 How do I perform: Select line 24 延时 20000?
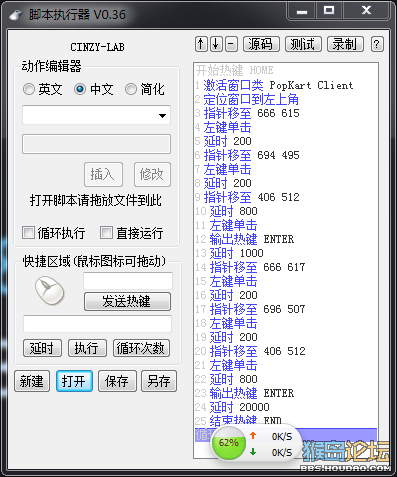(286, 407)
